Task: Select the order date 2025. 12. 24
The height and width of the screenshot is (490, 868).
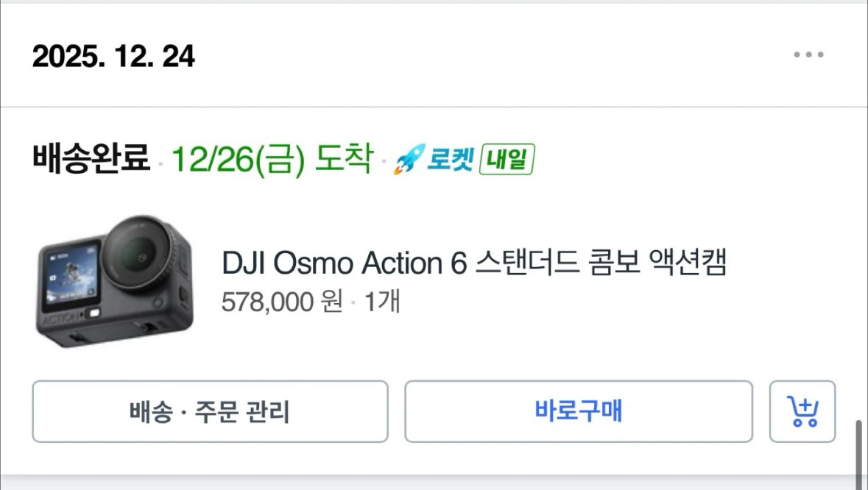Action: [114, 54]
